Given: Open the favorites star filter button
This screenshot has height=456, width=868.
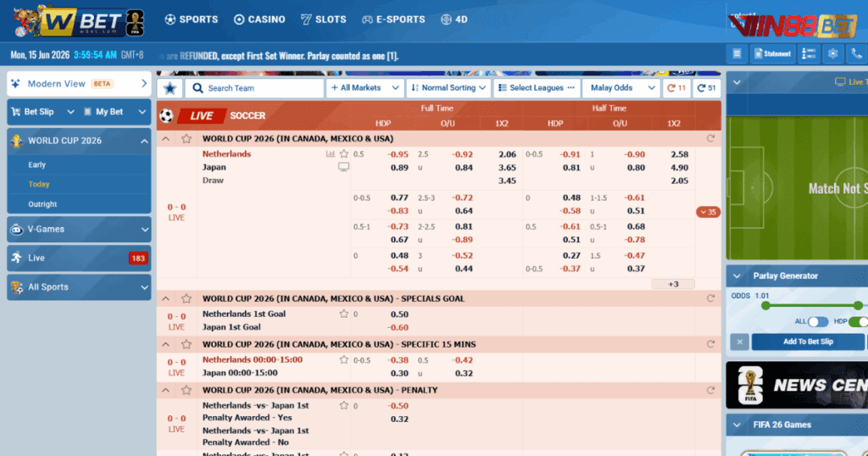Looking at the screenshot, I should (x=170, y=88).
